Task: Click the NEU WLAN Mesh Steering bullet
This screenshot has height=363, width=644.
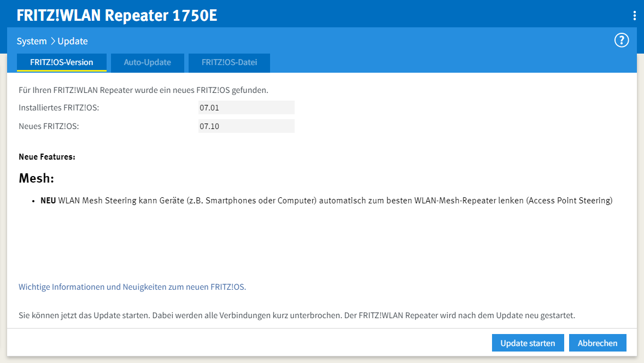Action: [326, 201]
